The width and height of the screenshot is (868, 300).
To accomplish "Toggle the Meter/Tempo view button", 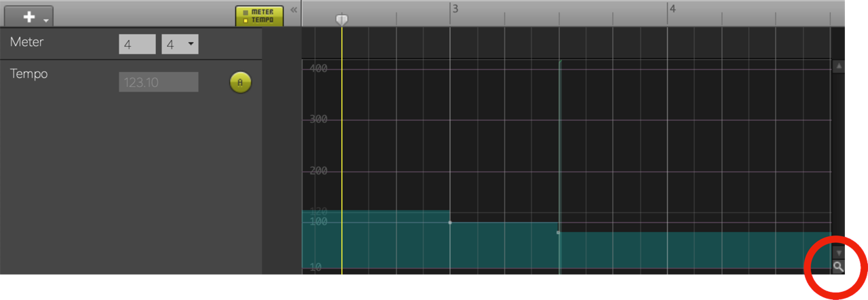I will pos(259,16).
